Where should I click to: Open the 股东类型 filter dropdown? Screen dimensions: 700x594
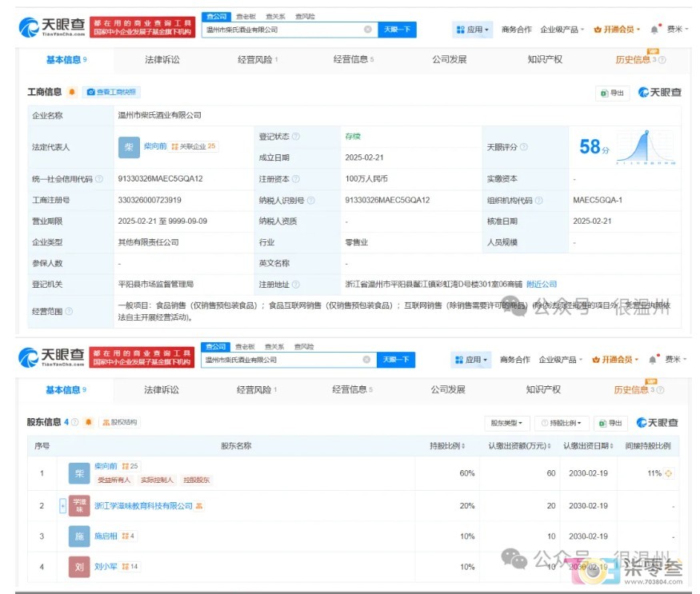(x=506, y=423)
